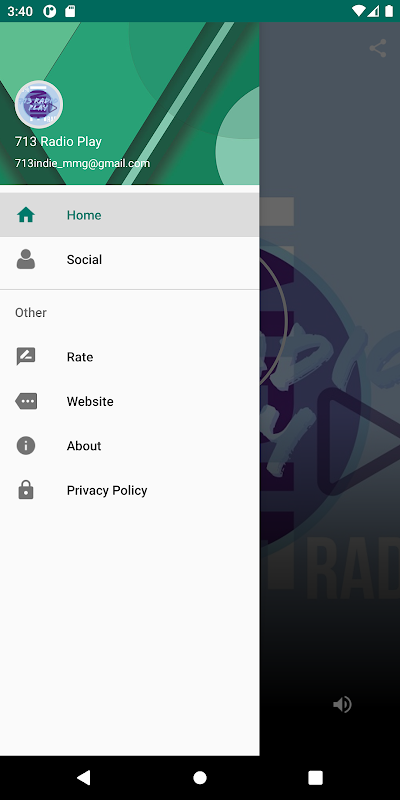The width and height of the screenshot is (400, 800).
Task: Open the Website link entry
Action: 130,402
